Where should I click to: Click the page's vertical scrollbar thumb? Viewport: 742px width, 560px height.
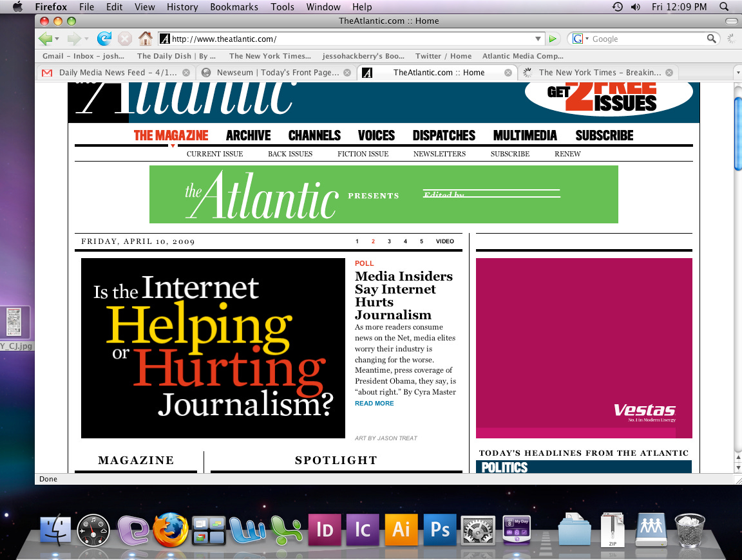click(737, 133)
